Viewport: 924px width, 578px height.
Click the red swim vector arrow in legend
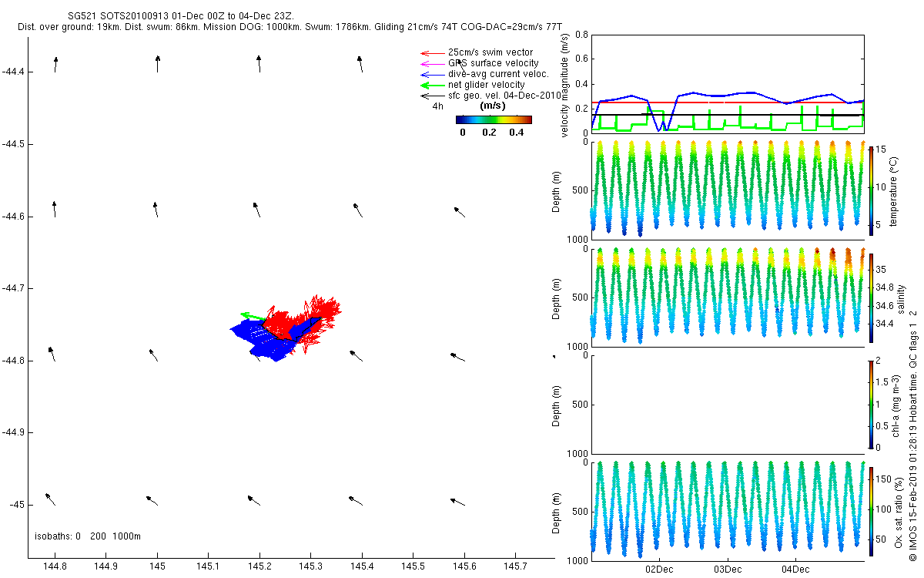click(x=431, y=53)
